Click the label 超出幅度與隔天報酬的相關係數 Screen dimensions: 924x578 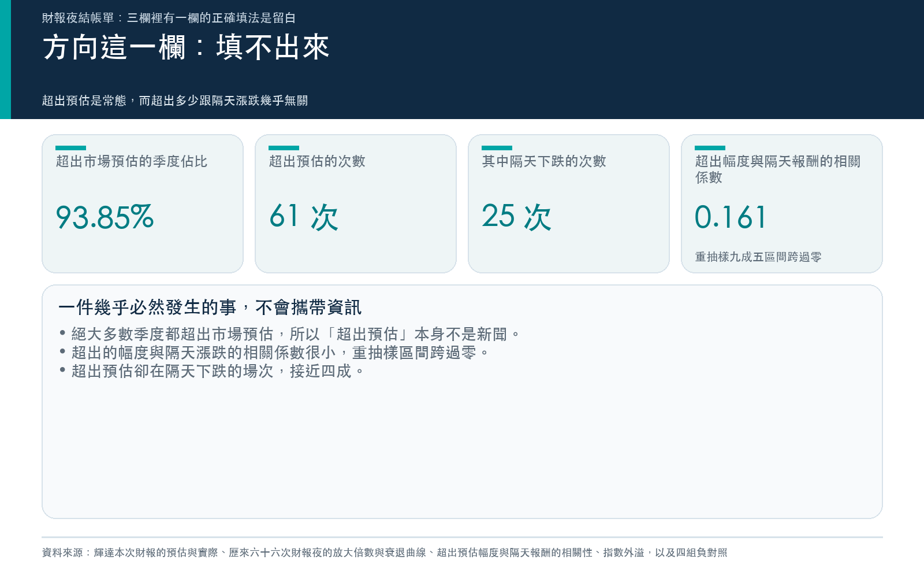[777, 169]
